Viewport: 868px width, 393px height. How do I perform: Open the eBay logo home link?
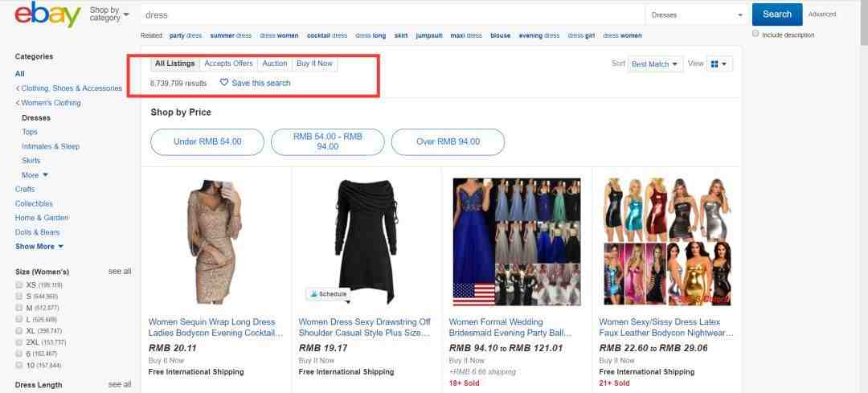tap(48, 14)
